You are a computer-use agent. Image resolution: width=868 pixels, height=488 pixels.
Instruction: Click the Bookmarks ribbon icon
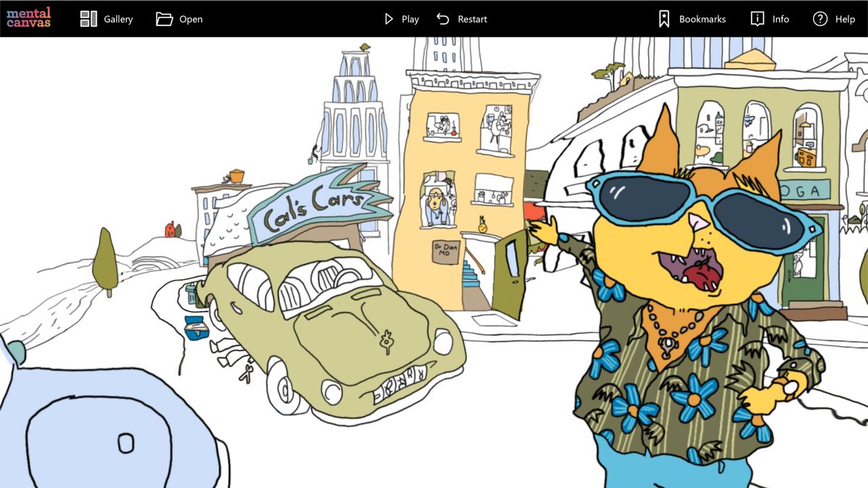pyautogui.click(x=665, y=19)
